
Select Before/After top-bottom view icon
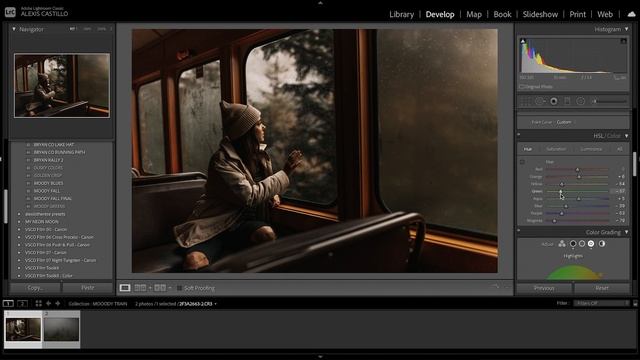pyautogui.click(x=160, y=288)
